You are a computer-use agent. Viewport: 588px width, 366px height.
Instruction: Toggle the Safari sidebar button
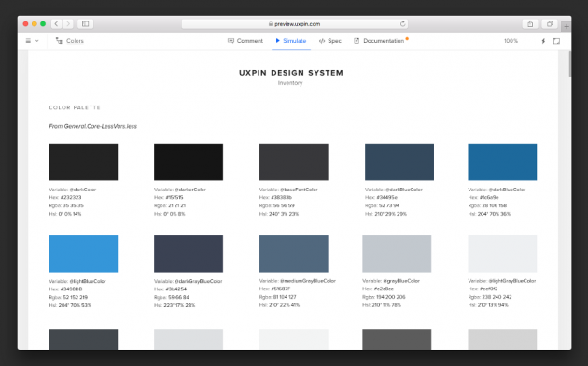(86, 24)
